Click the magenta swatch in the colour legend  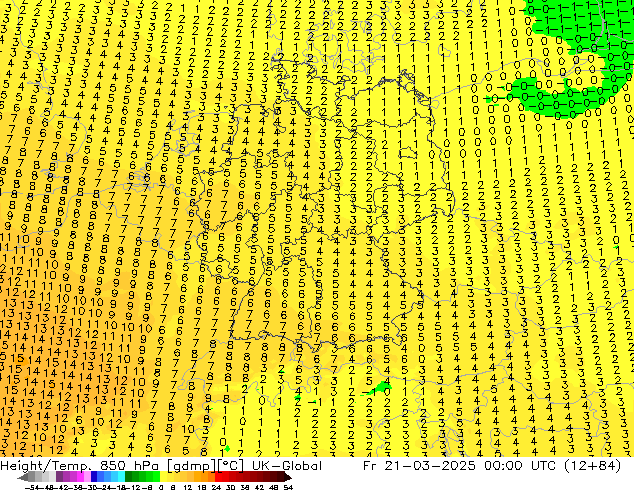coord(80,477)
